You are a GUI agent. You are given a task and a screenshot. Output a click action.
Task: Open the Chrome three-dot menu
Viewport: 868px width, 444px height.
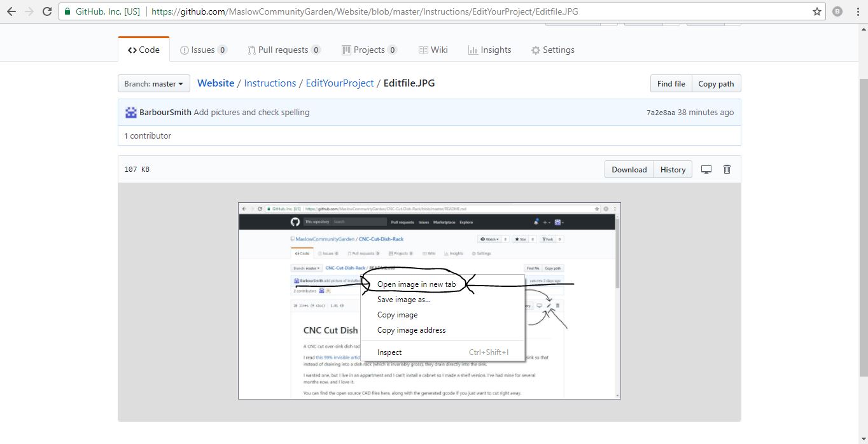point(857,11)
